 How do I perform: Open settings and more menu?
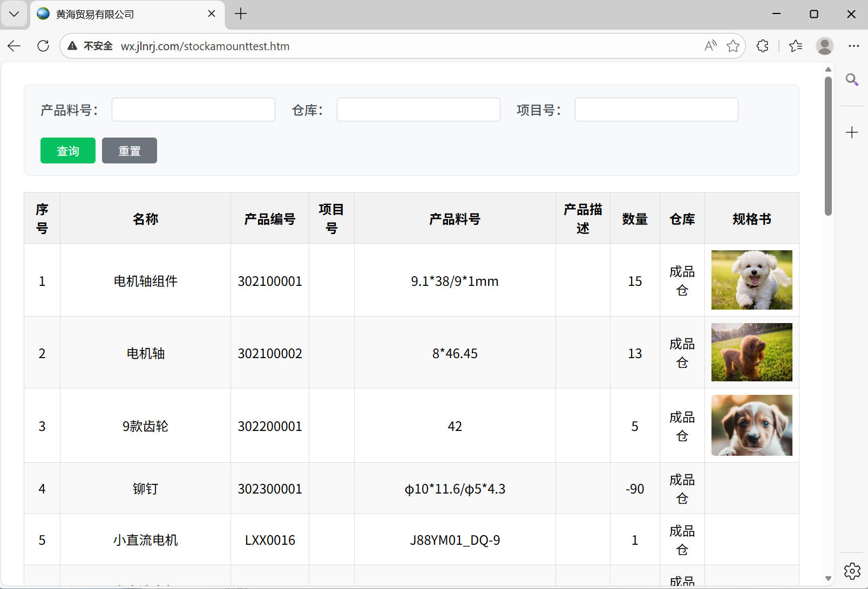point(853,46)
